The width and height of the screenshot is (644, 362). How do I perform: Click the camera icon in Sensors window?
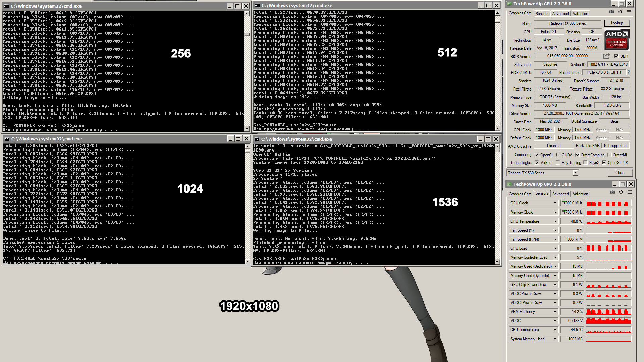pos(612,192)
